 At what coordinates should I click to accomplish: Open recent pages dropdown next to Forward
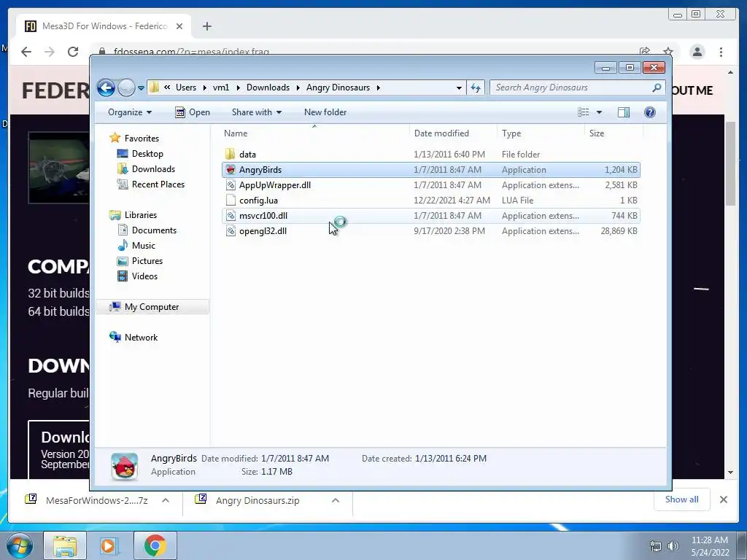point(141,87)
